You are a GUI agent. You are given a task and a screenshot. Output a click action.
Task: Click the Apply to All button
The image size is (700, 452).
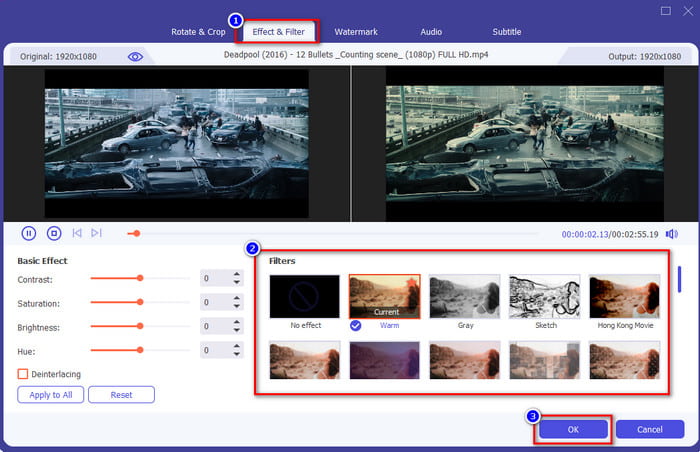coord(50,395)
